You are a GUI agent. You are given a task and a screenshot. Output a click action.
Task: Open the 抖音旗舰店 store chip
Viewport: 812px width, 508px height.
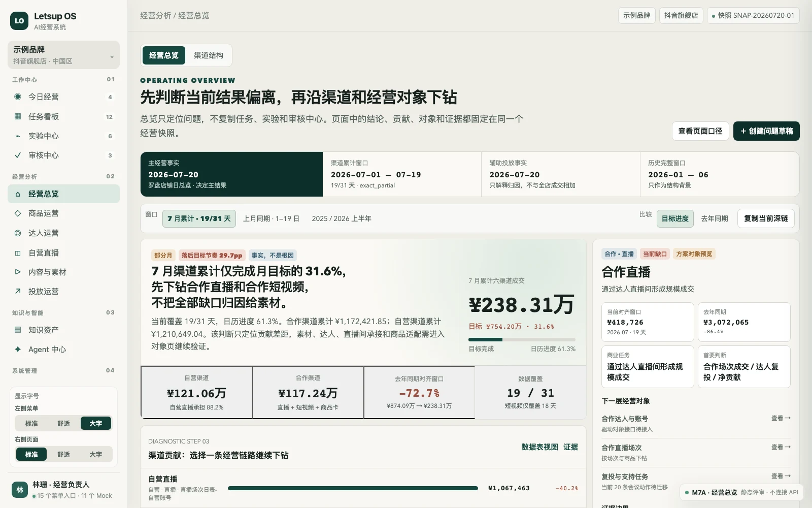tap(681, 15)
